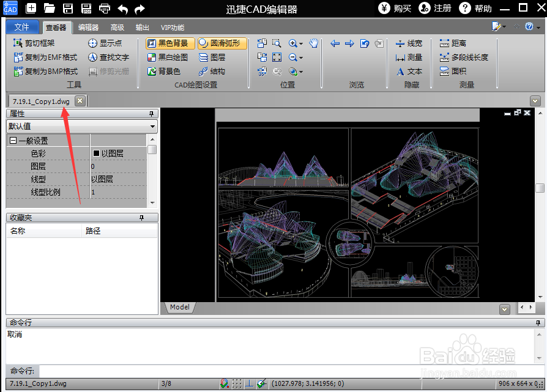Click 复制为BMP格式
547x392 pixels.
(x=46, y=71)
